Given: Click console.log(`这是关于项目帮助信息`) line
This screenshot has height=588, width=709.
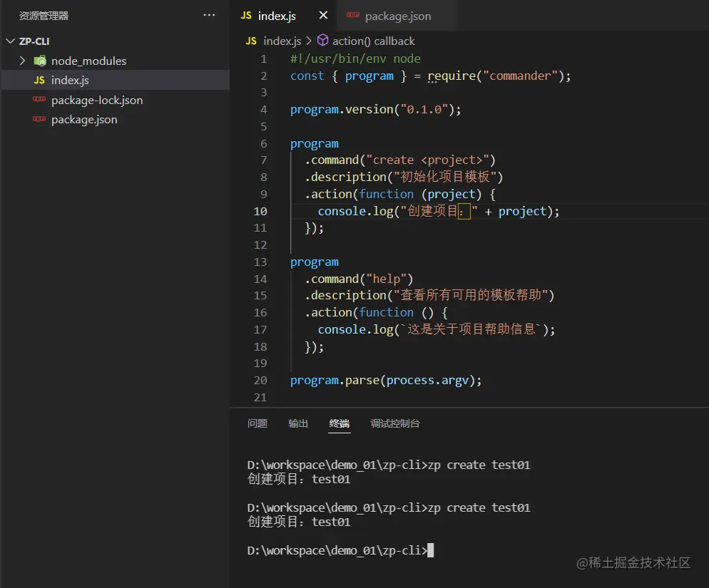Looking at the screenshot, I should point(437,329).
